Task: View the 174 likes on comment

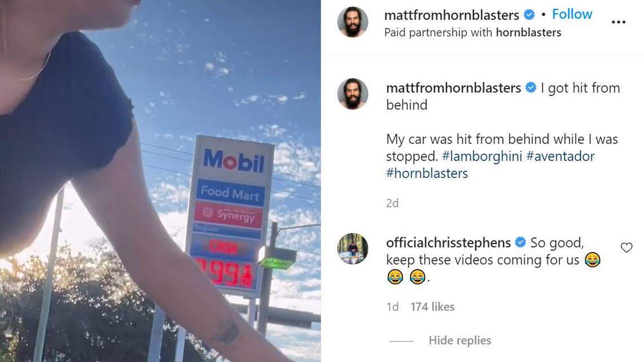Action: tap(432, 307)
